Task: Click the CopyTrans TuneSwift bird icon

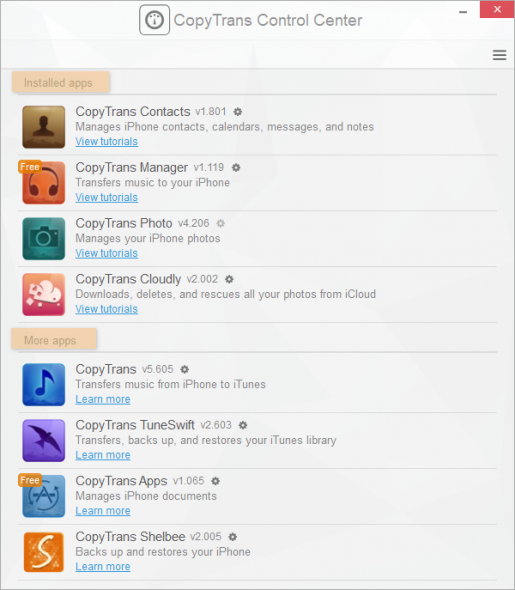Action: click(44, 440)
